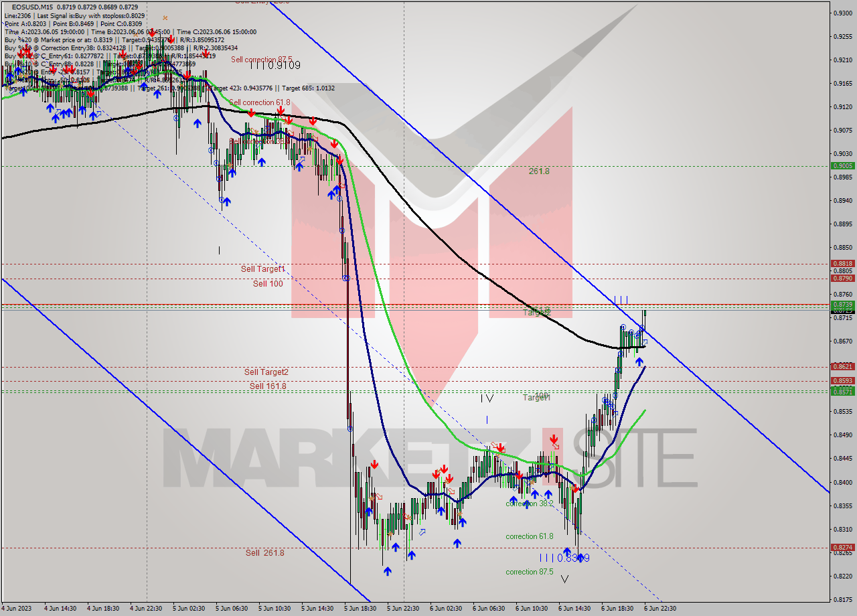Image resolution: width=857 pixels, height=616 pixels.
Task: Click the 0.9120 price axis value
Action: click(x=842, y=106)
